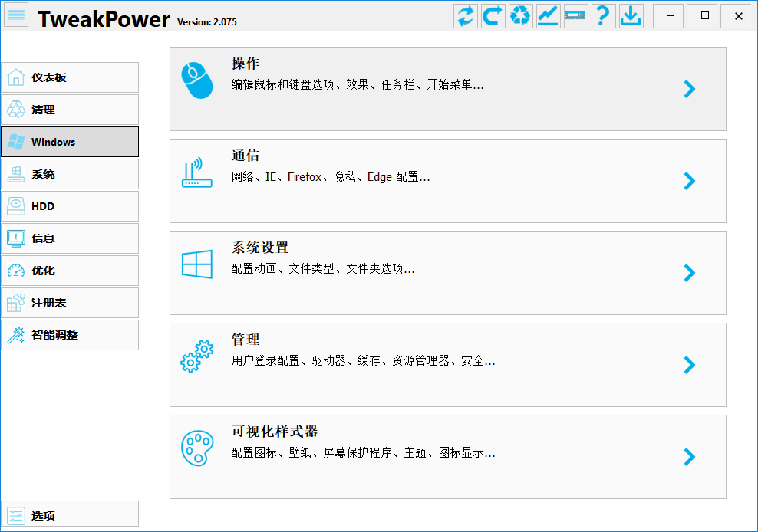Image resolution: width=758 pixels, height=532 pixels.
Task: Switch to the 清理 sidebar tab
Action: coord(70,110)
